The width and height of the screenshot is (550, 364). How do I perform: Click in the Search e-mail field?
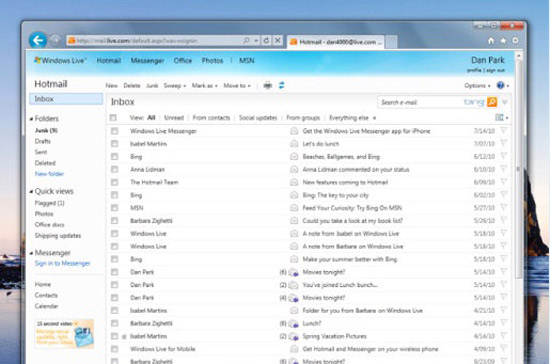pos(420,102)
